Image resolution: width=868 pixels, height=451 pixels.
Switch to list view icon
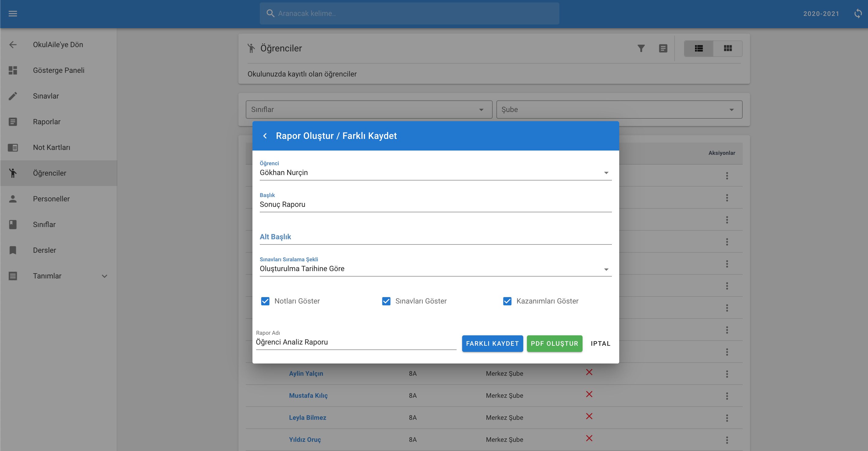(x=698, y=48)
